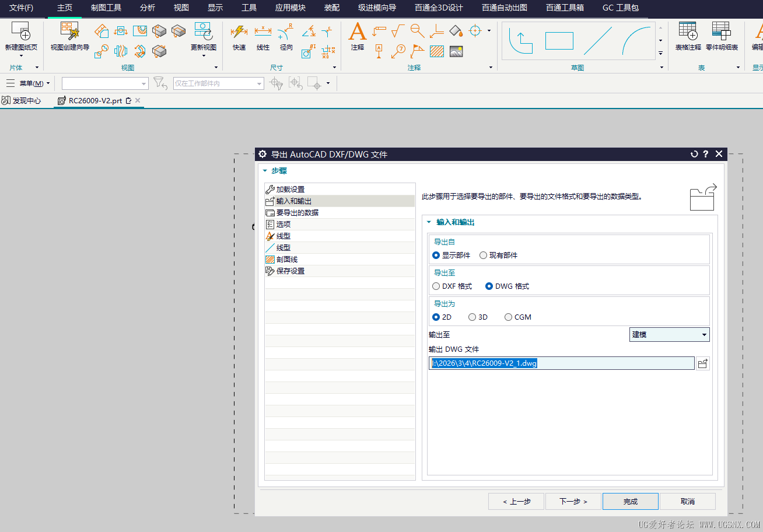Select the CGM export radio button
The height and width of the screenshot is (532, 763).
[508, 317]
